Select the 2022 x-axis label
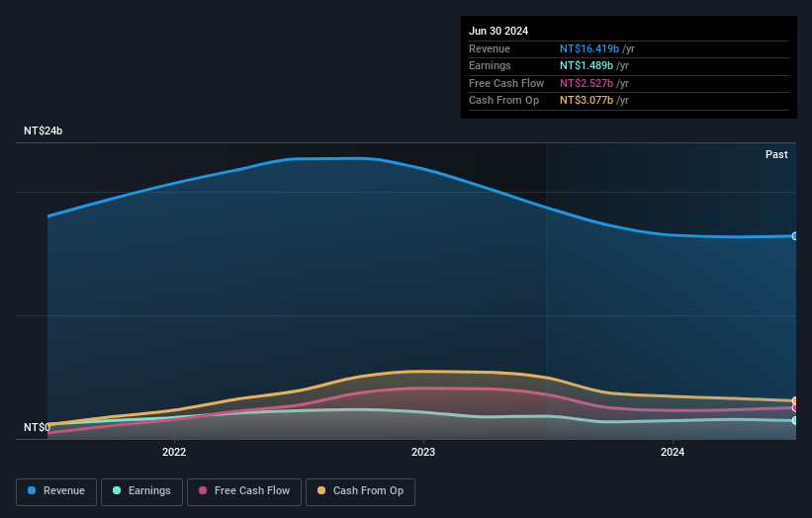Viewport: 812px width, 518px height. point(174,453)
